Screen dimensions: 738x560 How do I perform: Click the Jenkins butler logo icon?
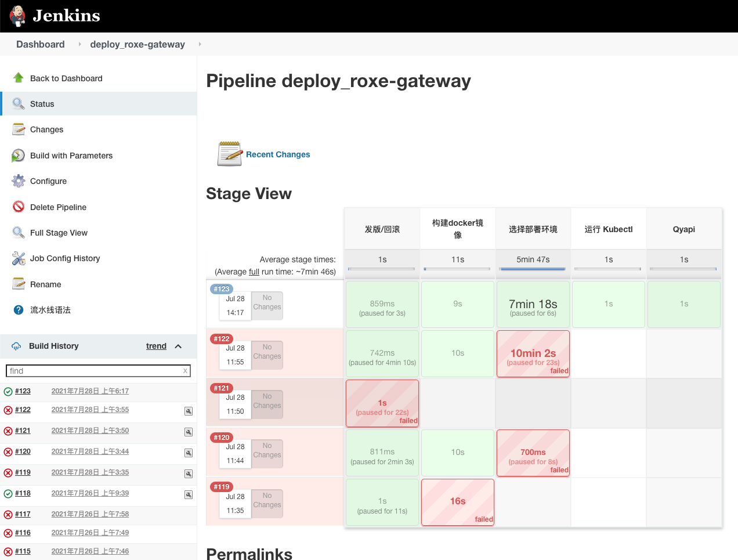pyautogui.click(x=17, y=16)
